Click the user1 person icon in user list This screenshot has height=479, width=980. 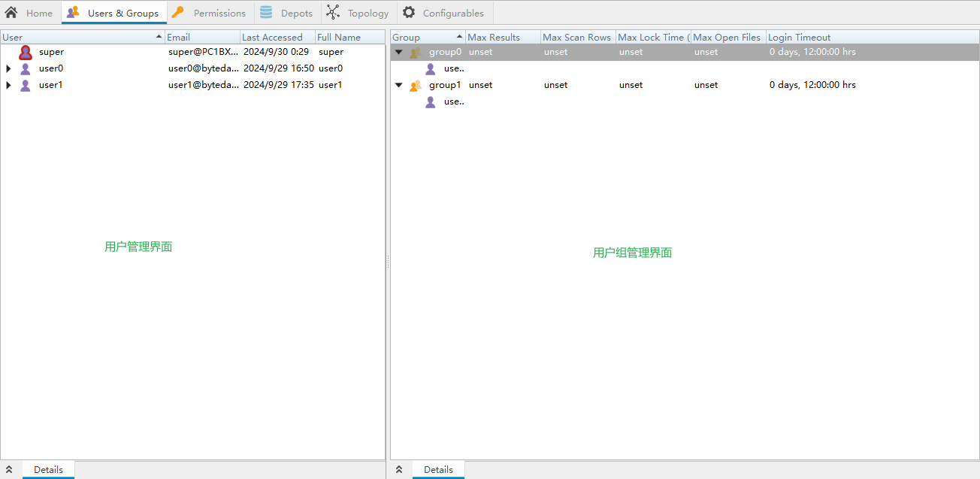26,85
